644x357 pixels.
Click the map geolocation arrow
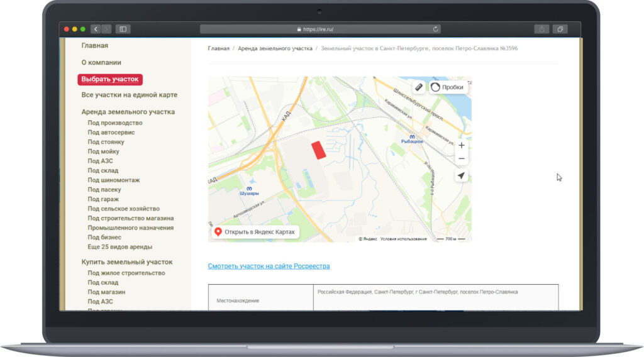461,175
